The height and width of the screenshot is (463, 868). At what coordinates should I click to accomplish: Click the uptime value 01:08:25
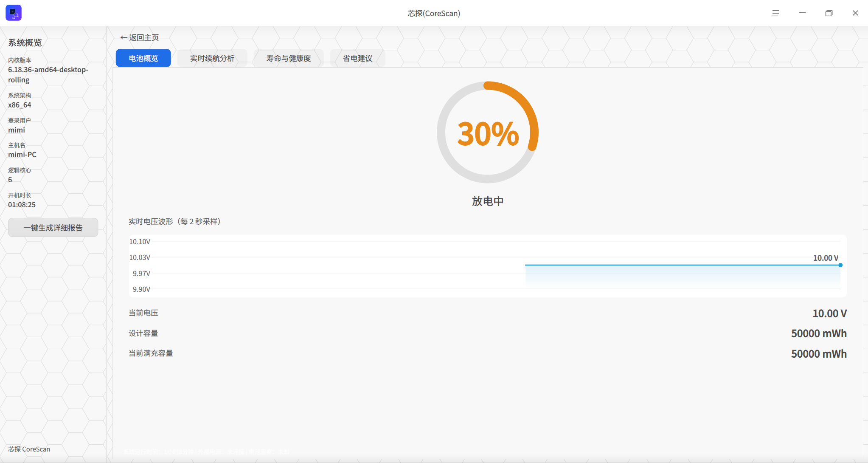(x=22, y=205)
